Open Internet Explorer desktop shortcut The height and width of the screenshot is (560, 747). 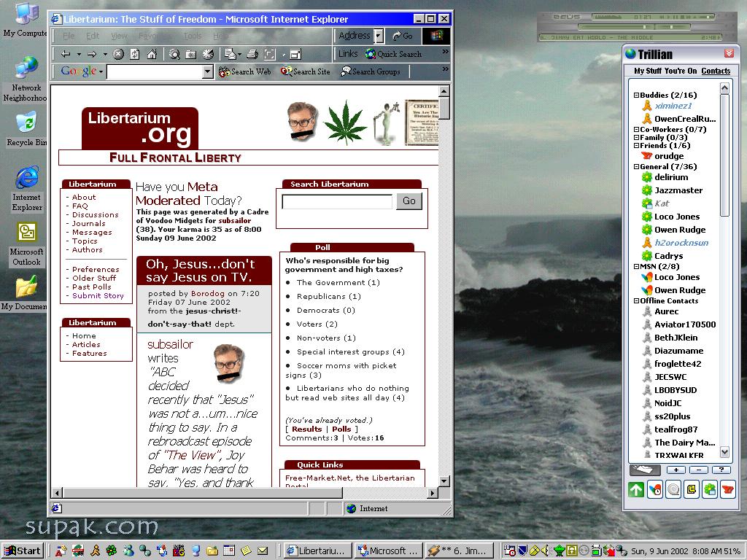(x=27, y=178)
